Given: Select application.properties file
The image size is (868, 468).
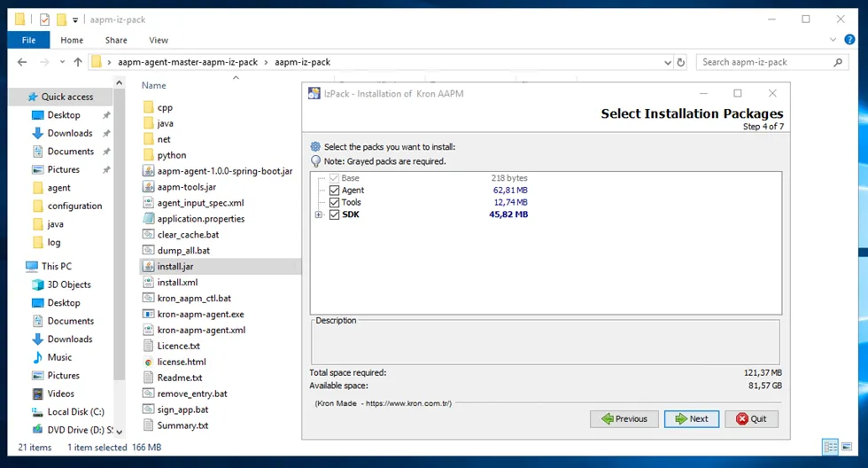Looking at the screenshot, I should [201, 219].
